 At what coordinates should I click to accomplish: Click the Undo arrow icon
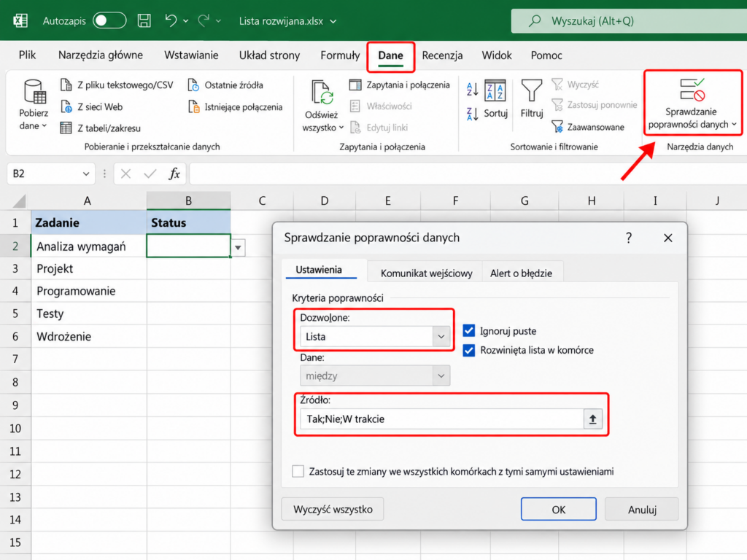[x=171, y=20]
